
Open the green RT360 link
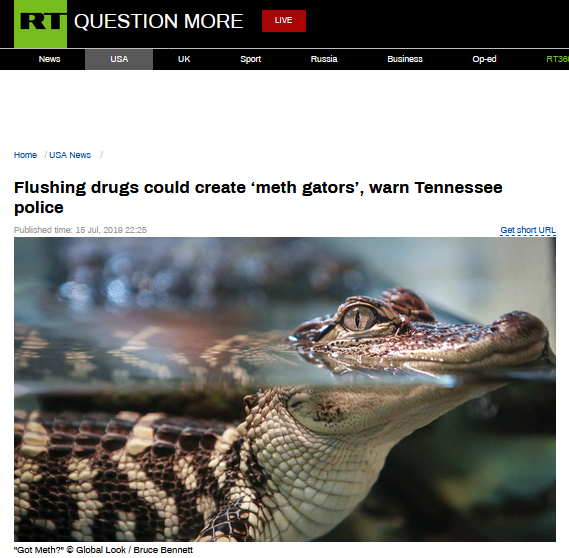(x=557, y=59)
